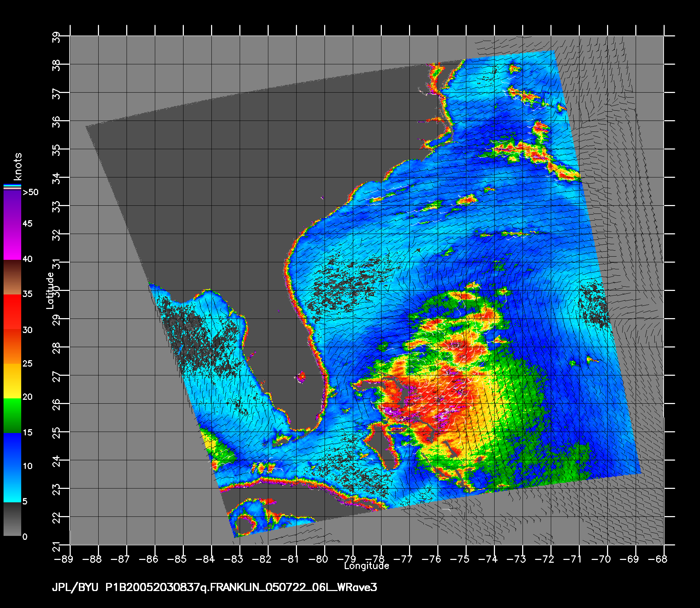Click the colorbar value label '0'
Screen dimensions: 700x608
click(x=25, y=537)
